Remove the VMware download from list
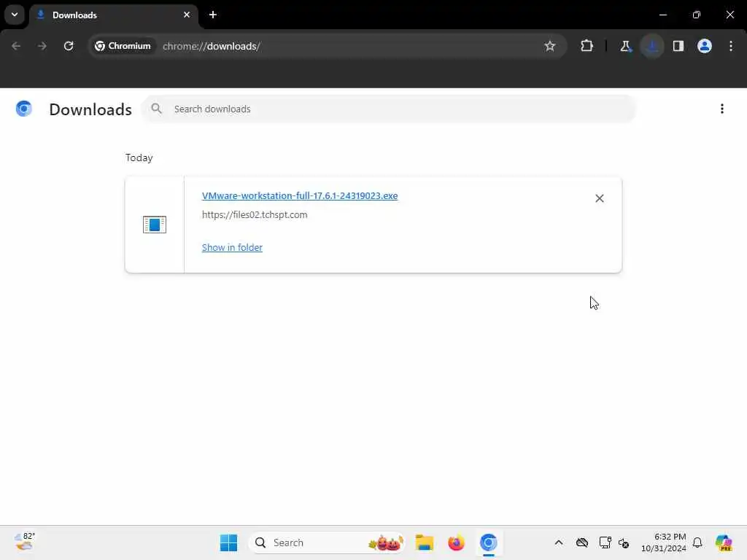Image resolution: width=747 pixels, height=560 pixels. 600,198
